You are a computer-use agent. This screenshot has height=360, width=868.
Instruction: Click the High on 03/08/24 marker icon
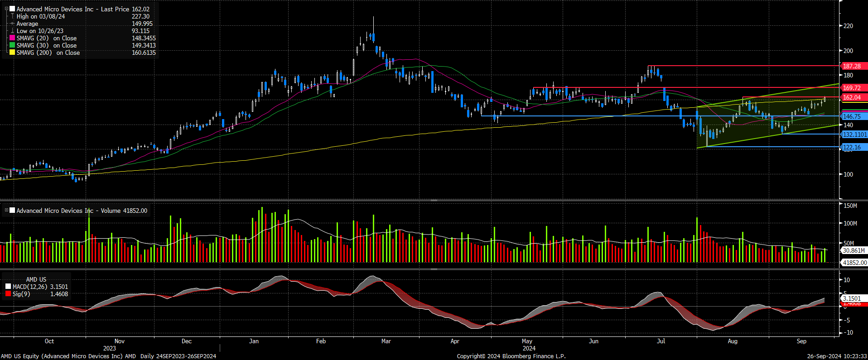tap(12, 16)
